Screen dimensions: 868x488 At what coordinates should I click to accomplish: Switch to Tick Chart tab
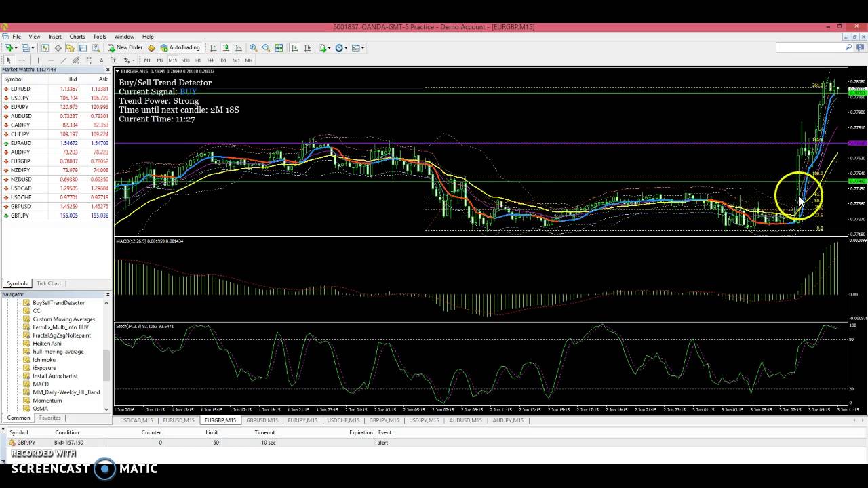click(x=49, y=283)
